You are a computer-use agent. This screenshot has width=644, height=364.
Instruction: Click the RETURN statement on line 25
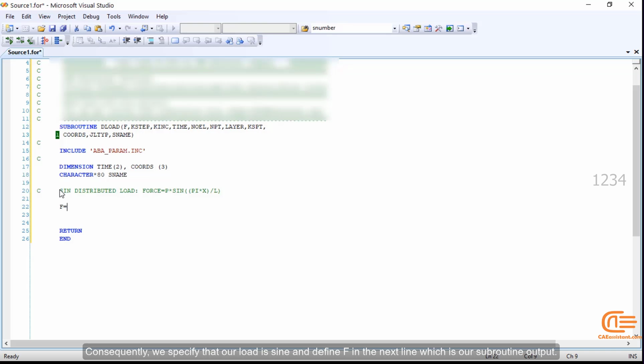coord(71,231)
